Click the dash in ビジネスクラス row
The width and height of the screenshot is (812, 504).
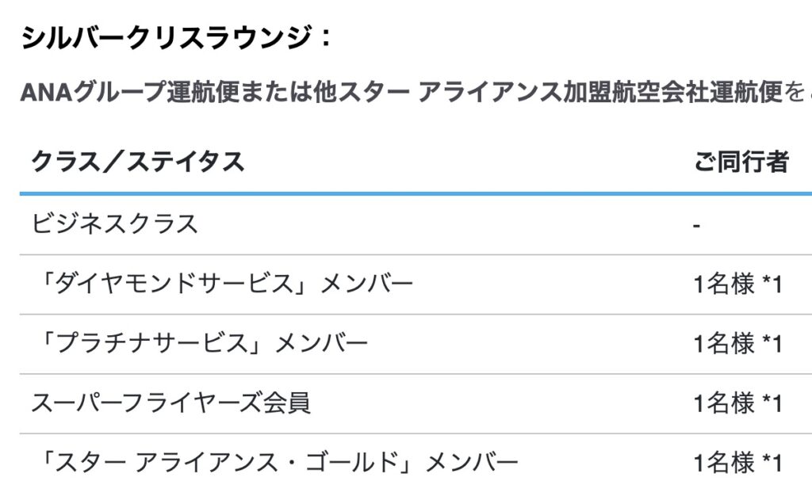(696, 225)
